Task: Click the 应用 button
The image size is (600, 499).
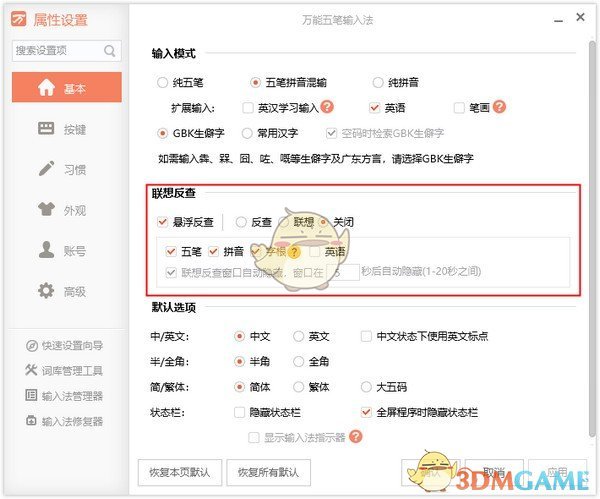Action: tap(557, 472)
